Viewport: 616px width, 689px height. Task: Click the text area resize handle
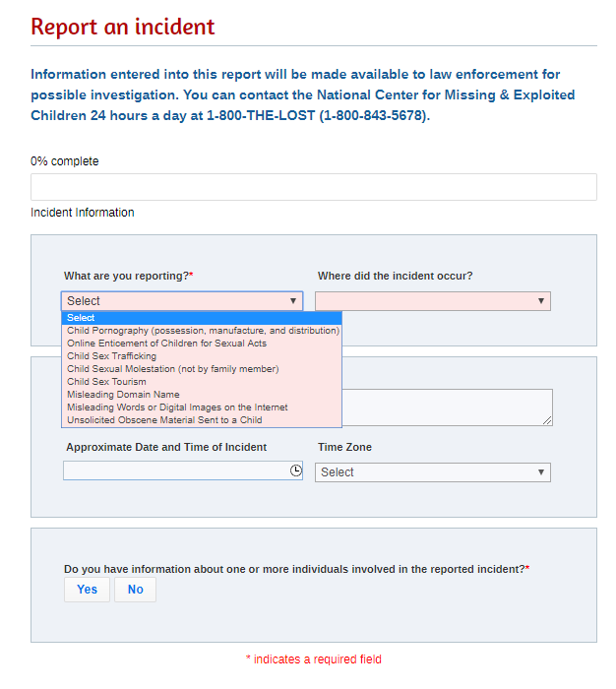547,420
